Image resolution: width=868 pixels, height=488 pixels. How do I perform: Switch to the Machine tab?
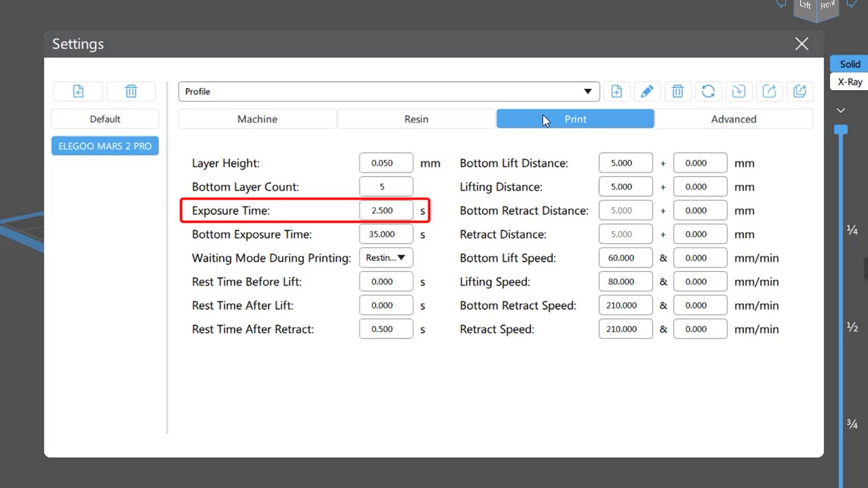point(257,119)
